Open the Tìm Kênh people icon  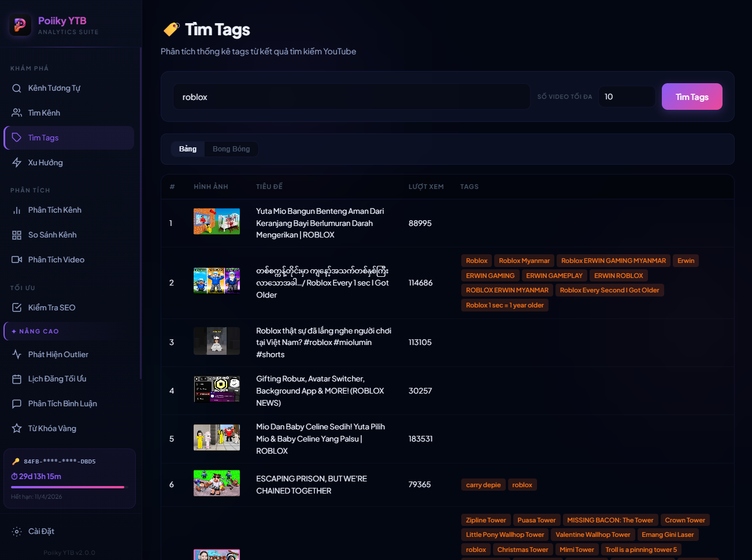(17, 113)
